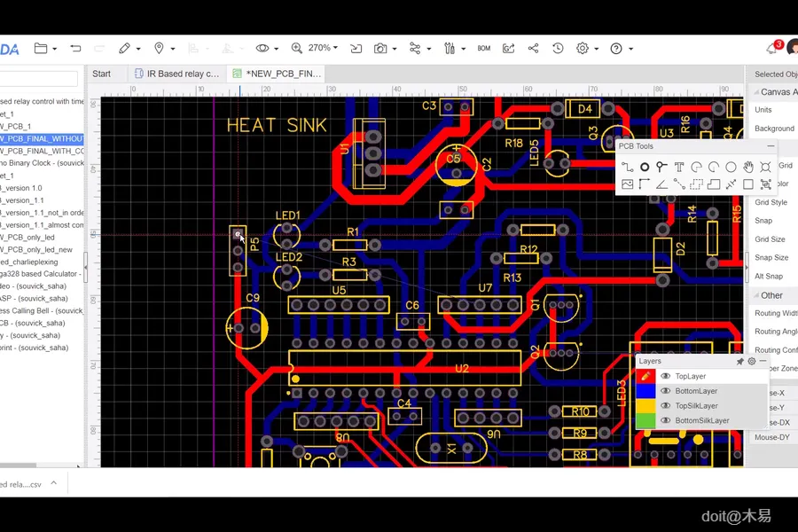Select the Track routing tool in PCB Tools

pyautogui.click(x=627, y=167)
